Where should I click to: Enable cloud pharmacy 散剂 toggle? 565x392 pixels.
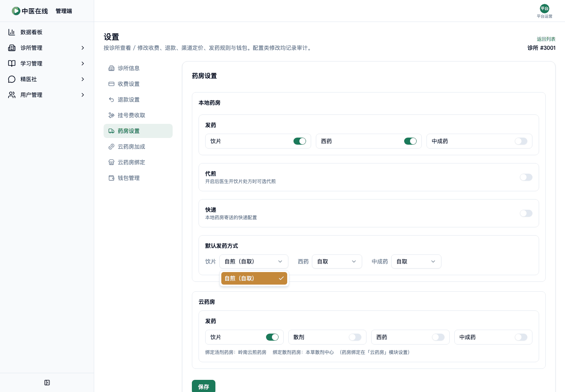pyautogui.click(x=355, y=337)
